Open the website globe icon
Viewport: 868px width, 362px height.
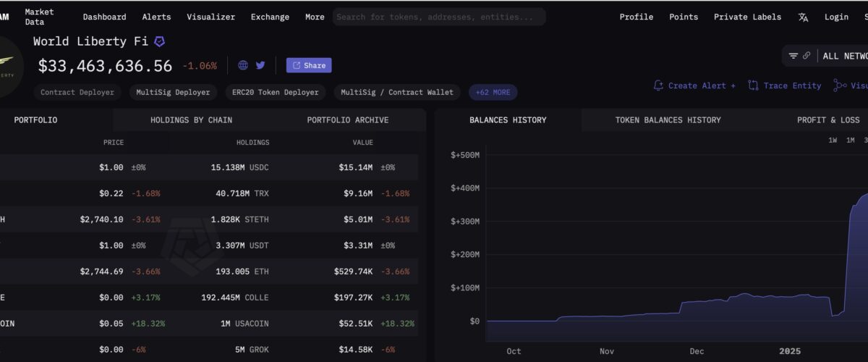243,65
